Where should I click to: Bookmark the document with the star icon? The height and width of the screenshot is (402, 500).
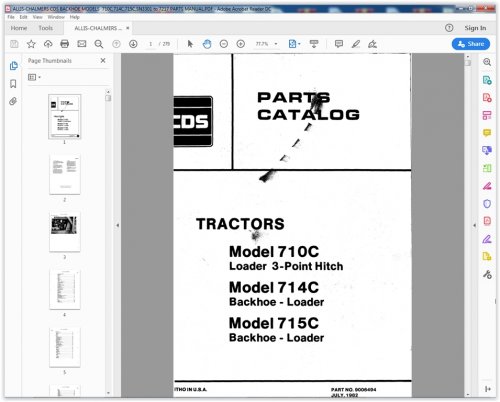click(31, 44)
